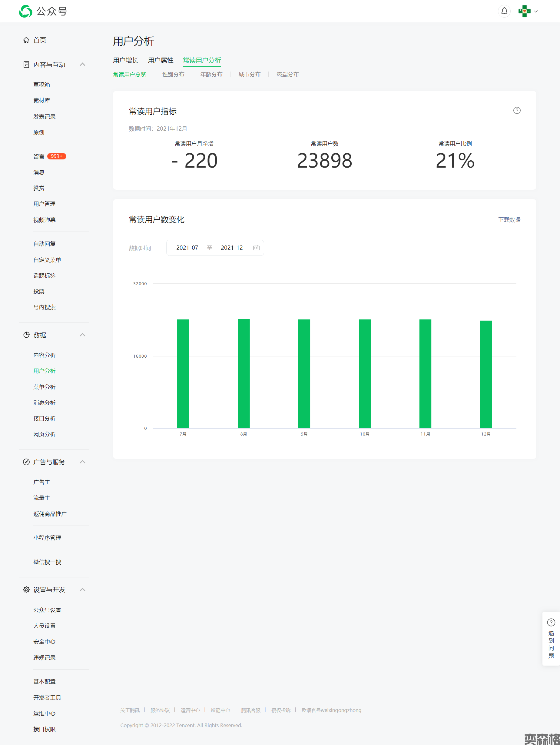Click the home icon next to 首页
Screen dimensions: 560x745
(26, 40)
